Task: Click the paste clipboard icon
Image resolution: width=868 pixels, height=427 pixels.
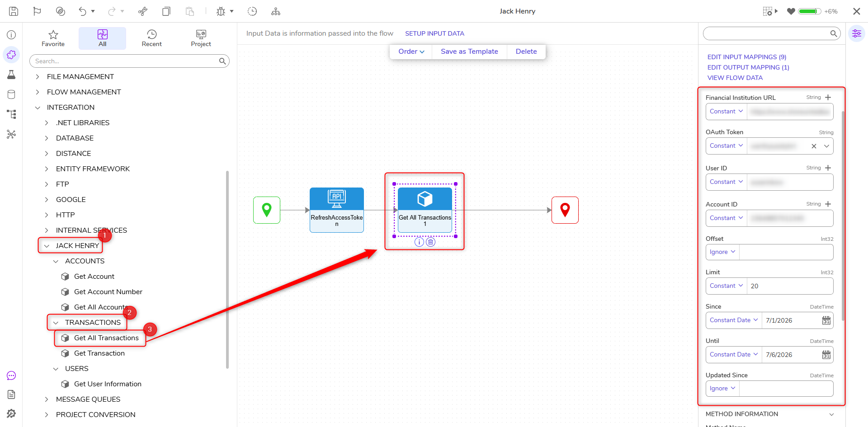Action: coord(190,11)
